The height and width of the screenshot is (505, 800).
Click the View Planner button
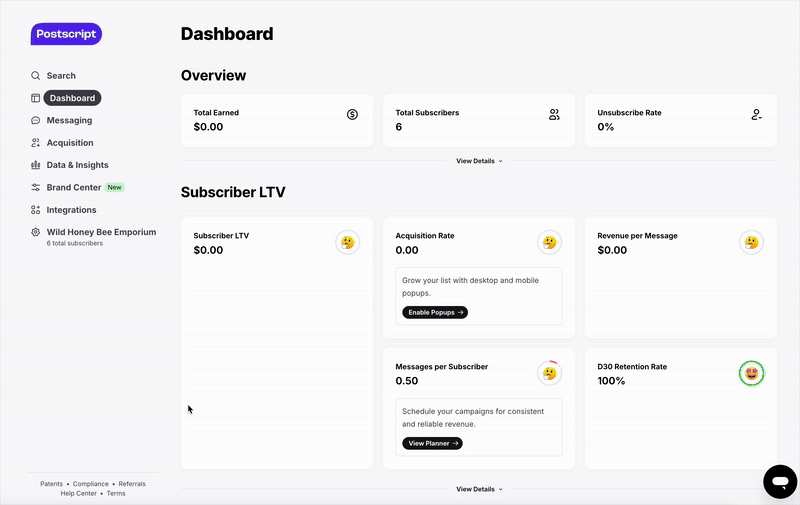[432, 443]
